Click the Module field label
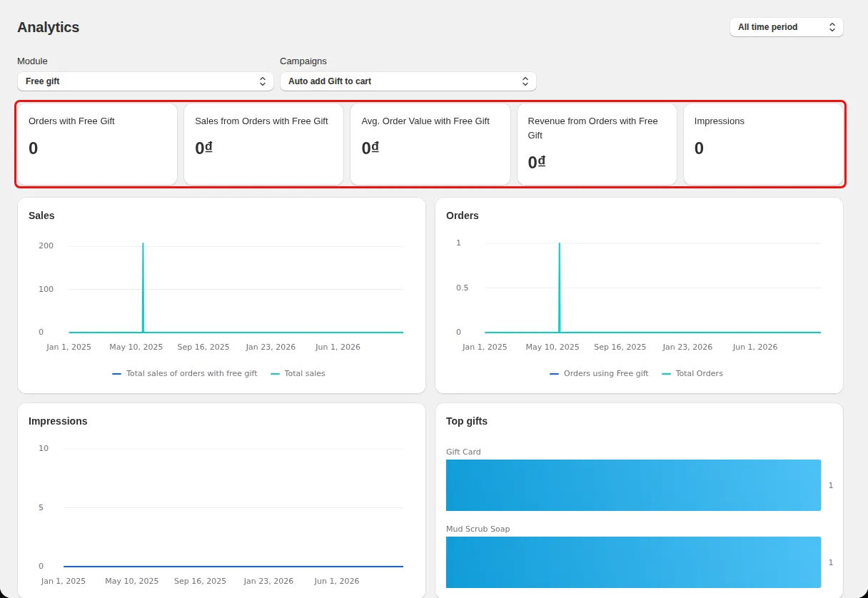This screenshot has height=598, width=868. [x=32, y=61]
